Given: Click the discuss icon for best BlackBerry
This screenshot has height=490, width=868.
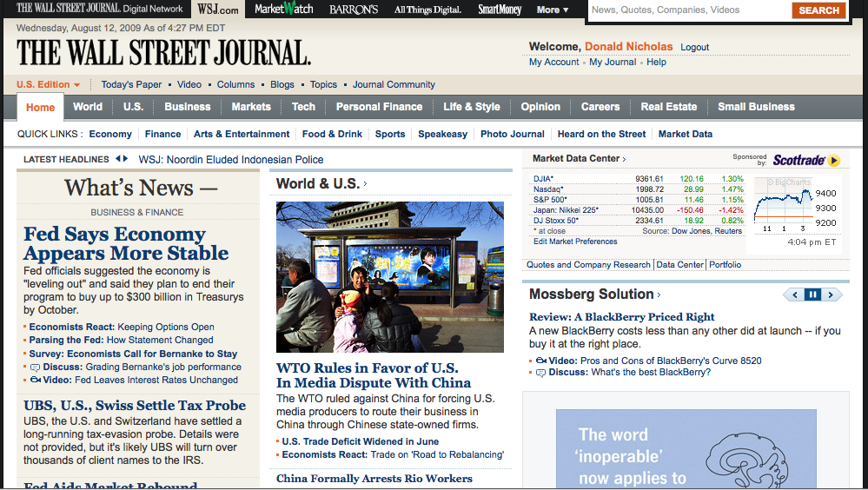Looking at the screenshot, I should [x=540, y=373].
